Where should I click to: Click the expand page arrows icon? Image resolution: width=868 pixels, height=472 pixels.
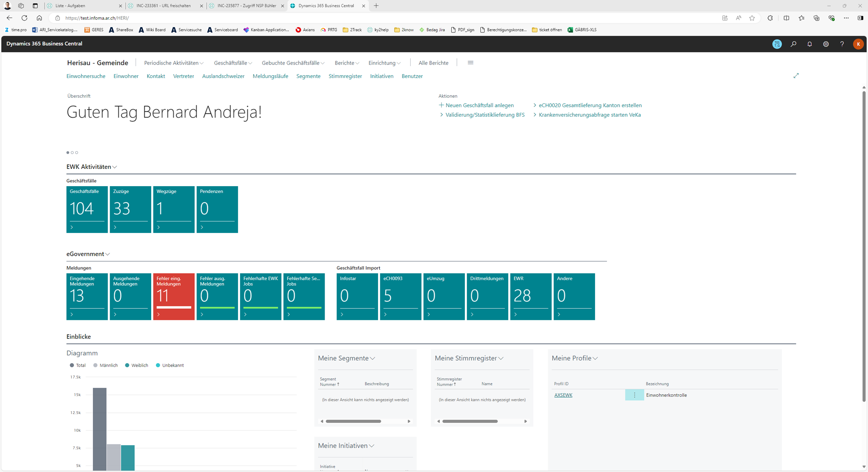(796, 76)
